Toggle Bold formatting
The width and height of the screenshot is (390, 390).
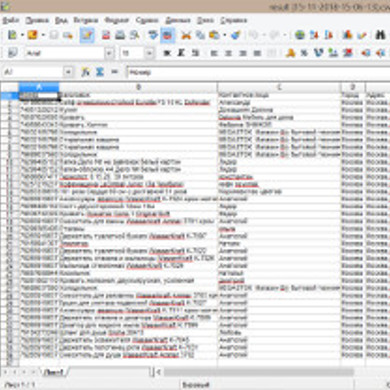point(167,53)
